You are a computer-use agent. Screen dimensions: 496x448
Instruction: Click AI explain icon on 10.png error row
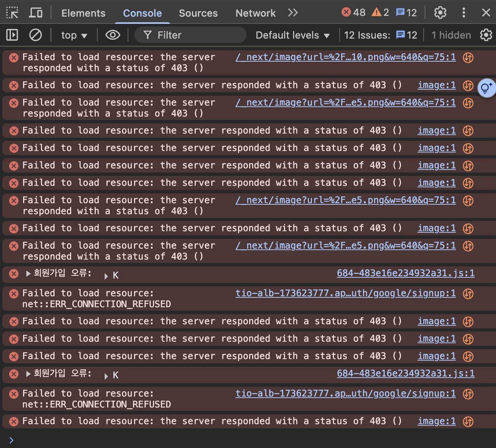(x=468, y=58)
